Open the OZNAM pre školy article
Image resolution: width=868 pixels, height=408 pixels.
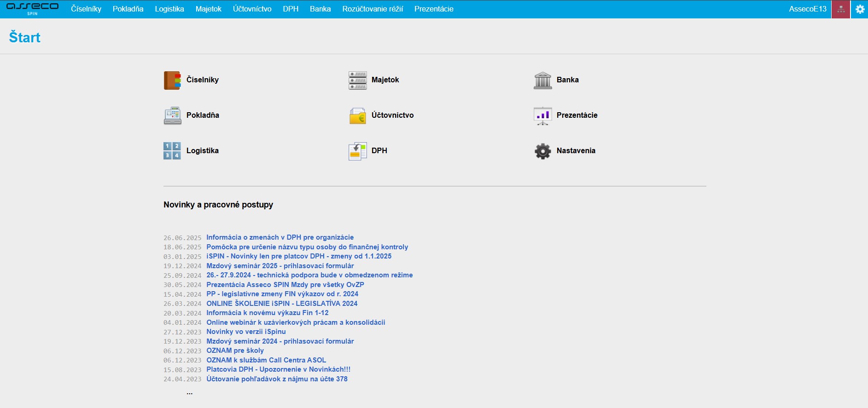[235, 351]
